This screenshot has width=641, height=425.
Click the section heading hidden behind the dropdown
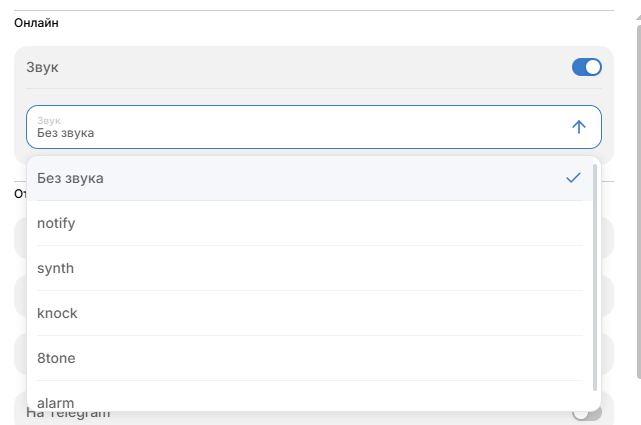(20, 194)
